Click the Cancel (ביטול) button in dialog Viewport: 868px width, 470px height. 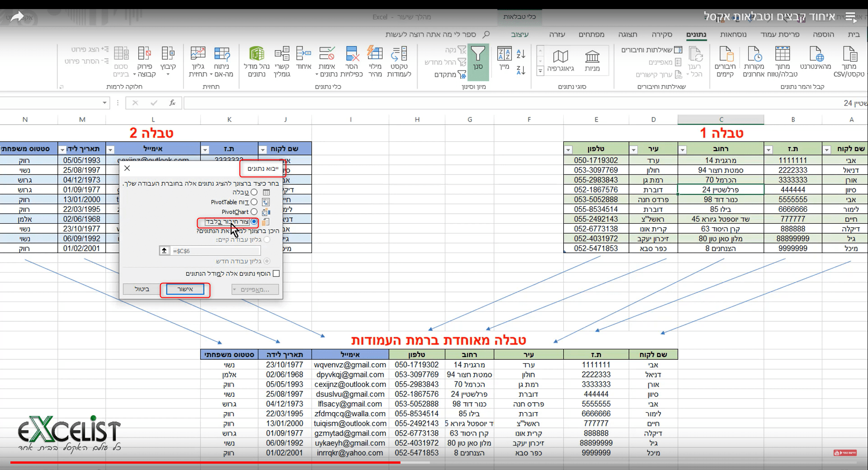point(142,289)
